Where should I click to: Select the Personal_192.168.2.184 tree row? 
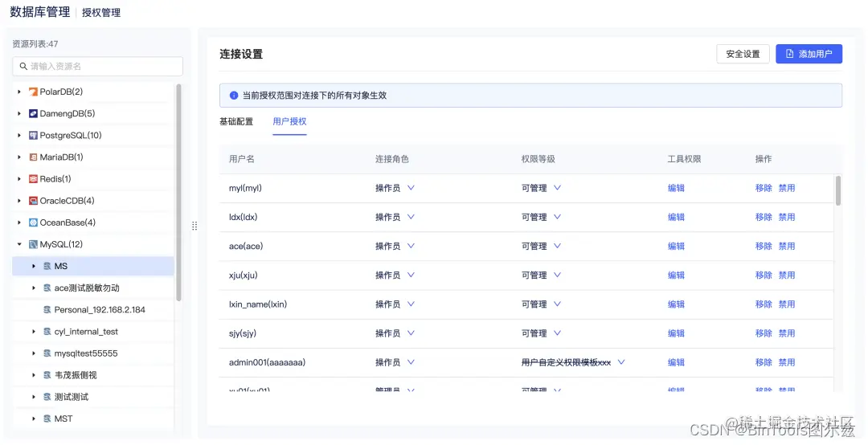click(x=93, y=310)
